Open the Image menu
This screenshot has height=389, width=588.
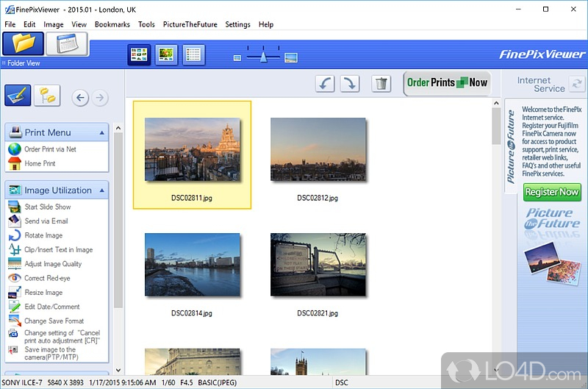point(54,24)
